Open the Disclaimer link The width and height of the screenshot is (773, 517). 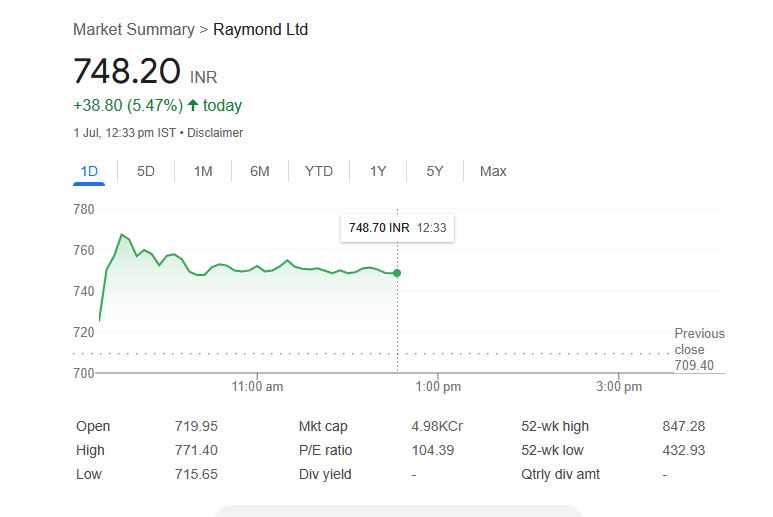click(215, 133)
